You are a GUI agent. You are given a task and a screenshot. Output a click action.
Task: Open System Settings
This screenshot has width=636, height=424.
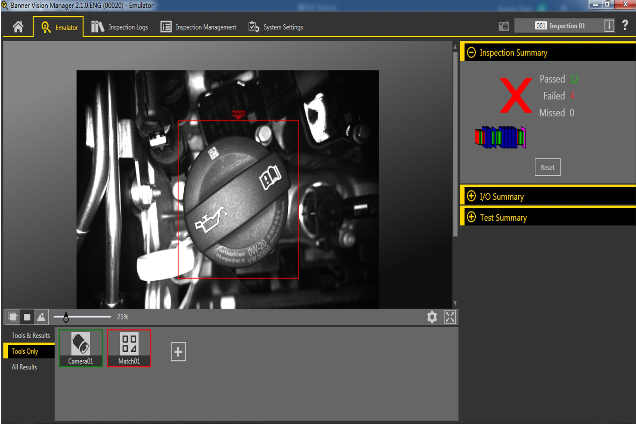(x=277, y=26)
